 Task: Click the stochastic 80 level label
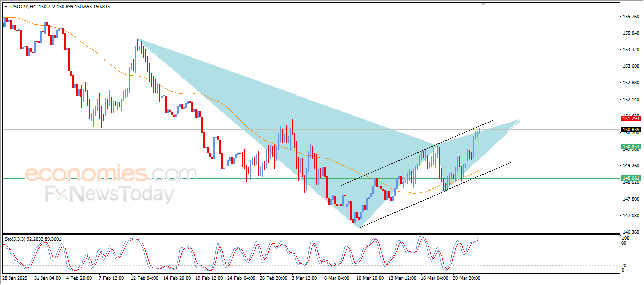625,243
